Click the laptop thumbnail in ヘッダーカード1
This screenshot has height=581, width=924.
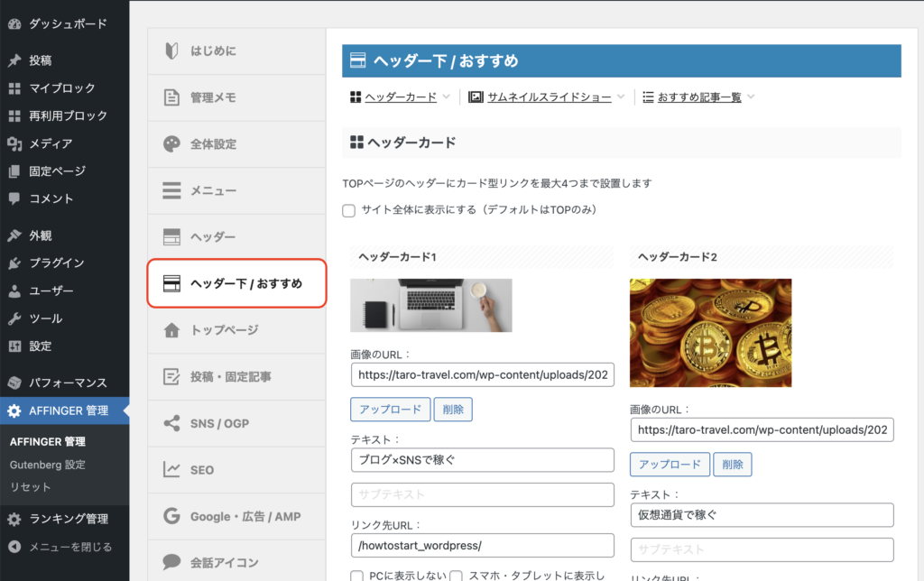pyautogui.click(x=431, y=305)
